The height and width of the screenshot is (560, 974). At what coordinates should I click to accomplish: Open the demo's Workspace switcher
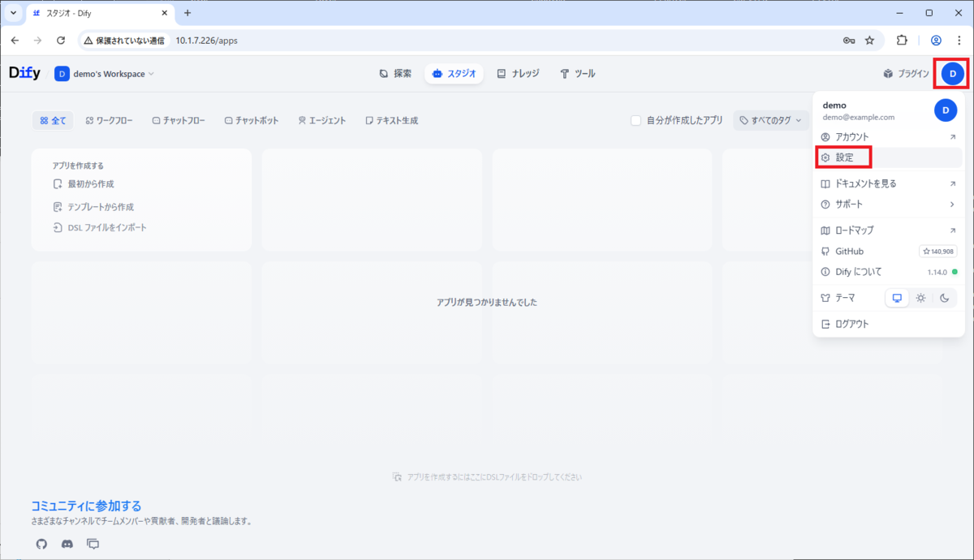[x=104, y=74]
